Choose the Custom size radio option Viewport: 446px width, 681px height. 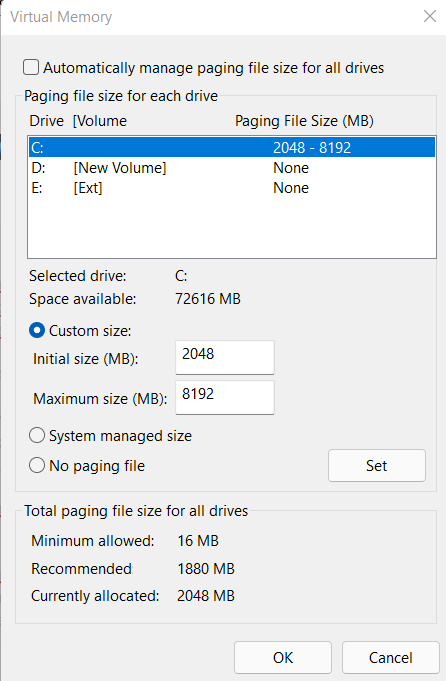[37, 331]
